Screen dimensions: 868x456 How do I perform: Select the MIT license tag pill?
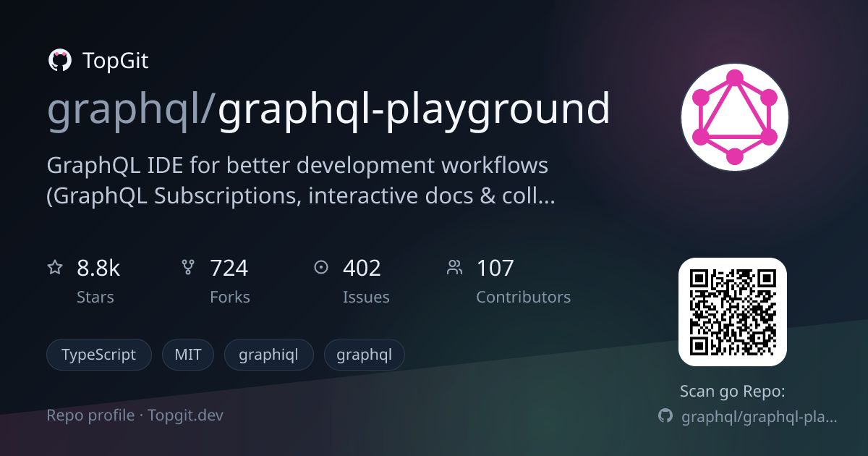188,355
